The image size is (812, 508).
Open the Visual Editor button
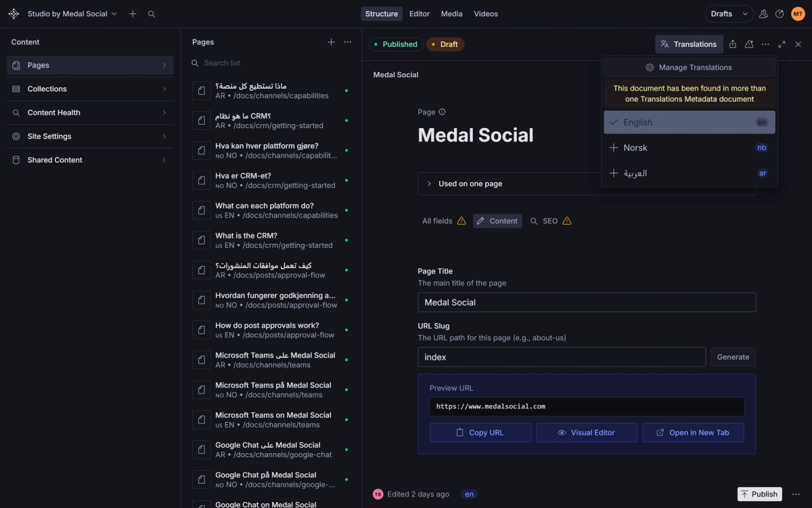pos(587,433)
